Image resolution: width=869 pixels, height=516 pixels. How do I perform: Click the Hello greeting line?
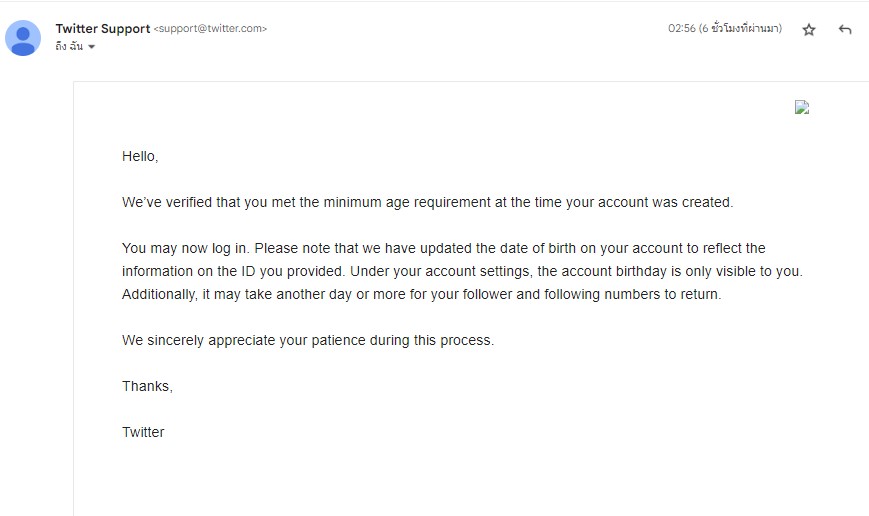pyautogui.click(x=140, y=156)
